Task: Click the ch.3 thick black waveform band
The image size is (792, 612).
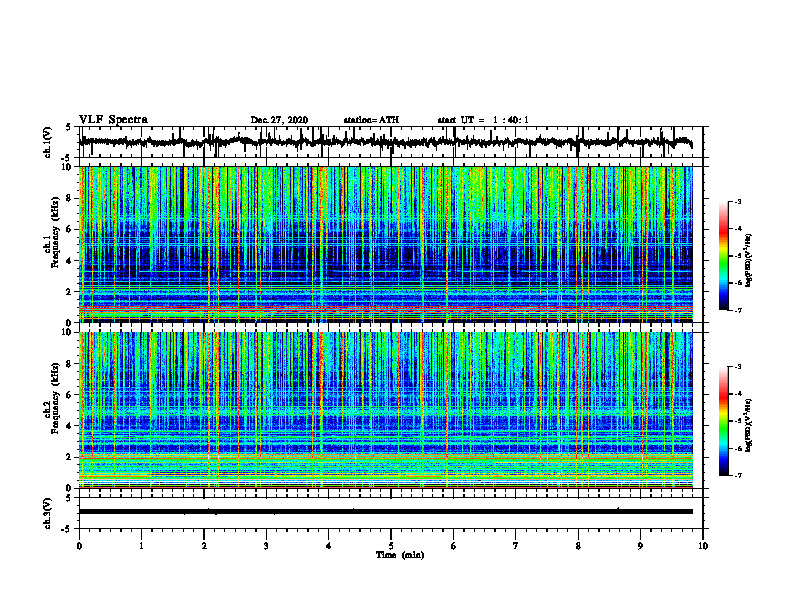Action: [385, 512]
